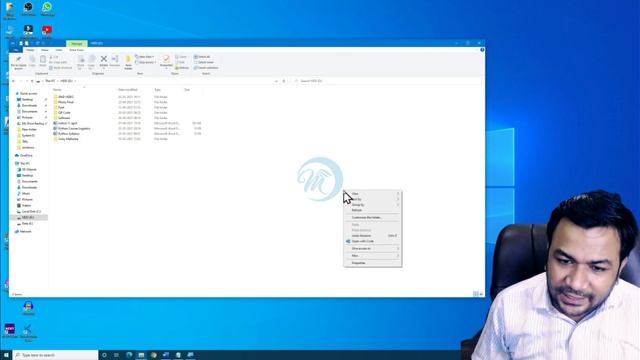Click This PC in the address breadcrumb

(50, 81)
